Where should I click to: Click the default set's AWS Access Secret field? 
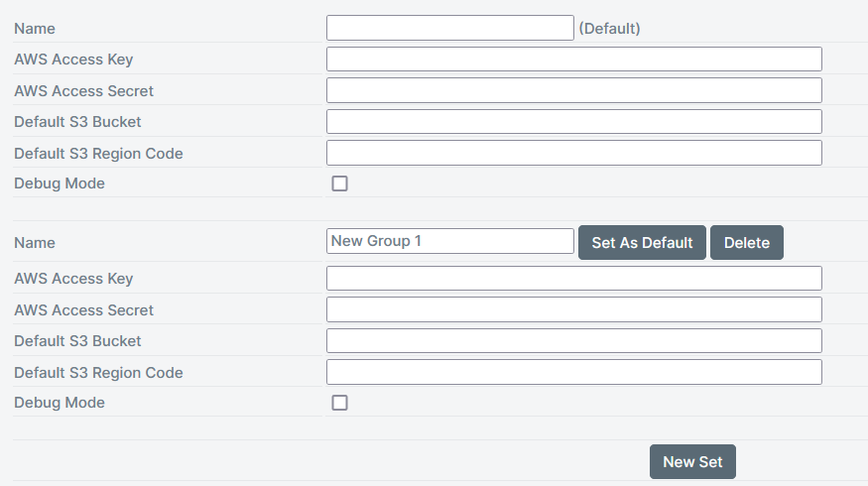coord(573,90)
